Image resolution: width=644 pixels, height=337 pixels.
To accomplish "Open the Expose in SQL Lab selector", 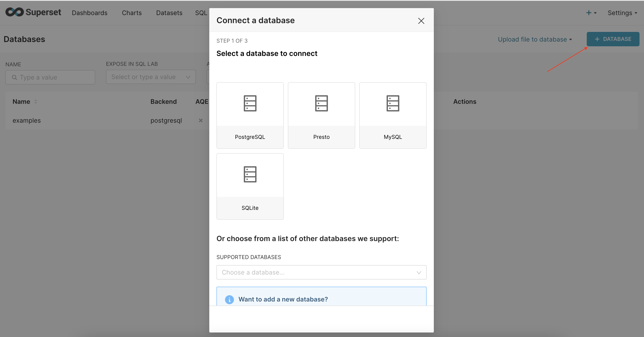I will [150, 77].
